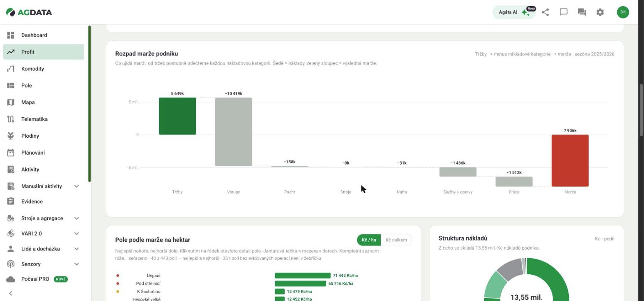The image size is (644, 301).
Task: Click the gray Vstupy bar
Action: (x=233, y=132)
